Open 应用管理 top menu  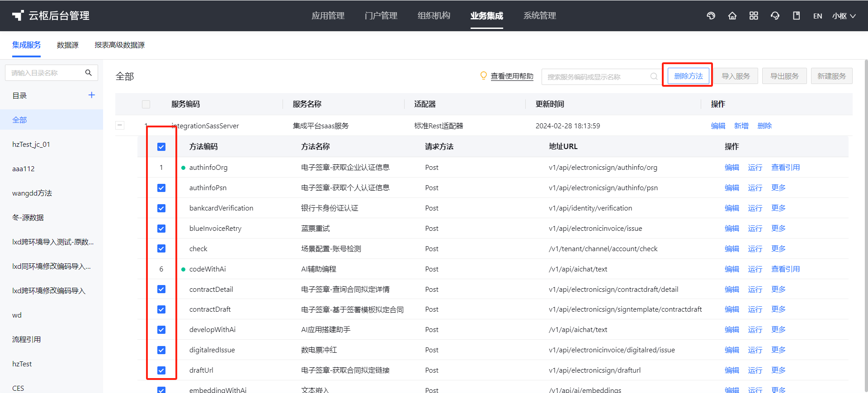pos(328,16)
